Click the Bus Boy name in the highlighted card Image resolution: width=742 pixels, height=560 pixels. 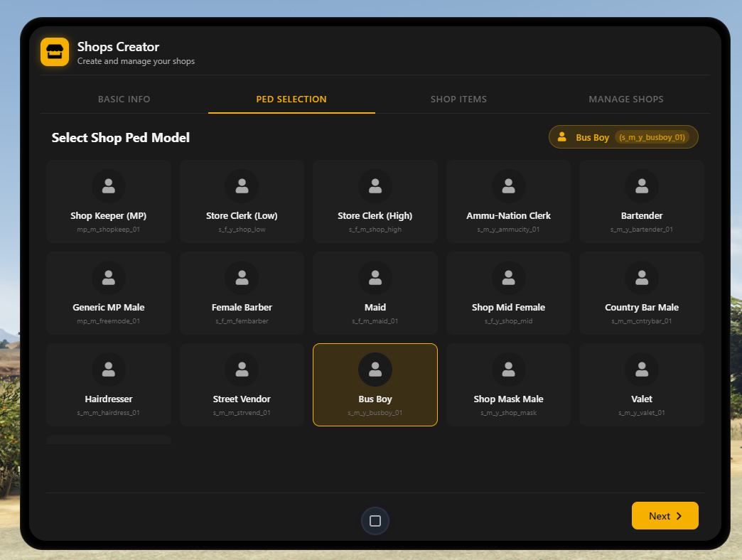pyautogui.click(x=375, y=399)
